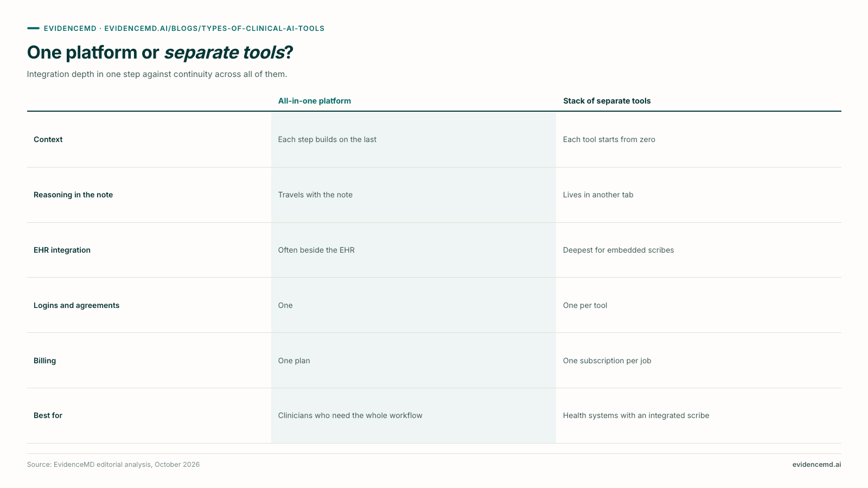The height and width of the screenshot is (488, 868).
Task: Click the cell 'Often beside the EHR'
Action: click(316, 250)
